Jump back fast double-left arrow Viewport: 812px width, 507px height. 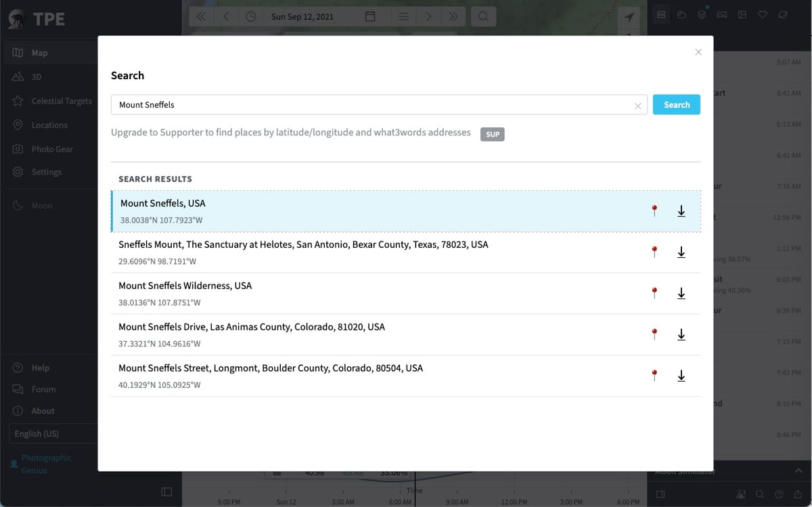[x=201, y=17]
